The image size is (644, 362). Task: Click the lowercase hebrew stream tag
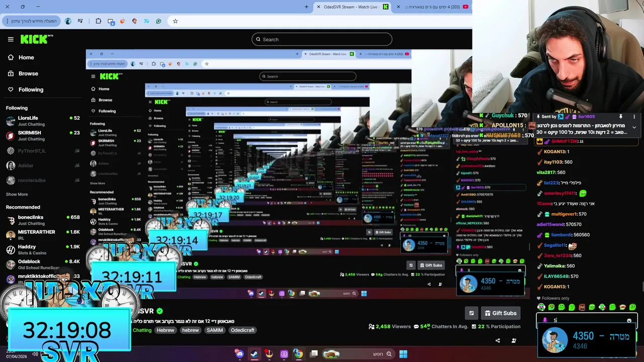tap(190, 330)
